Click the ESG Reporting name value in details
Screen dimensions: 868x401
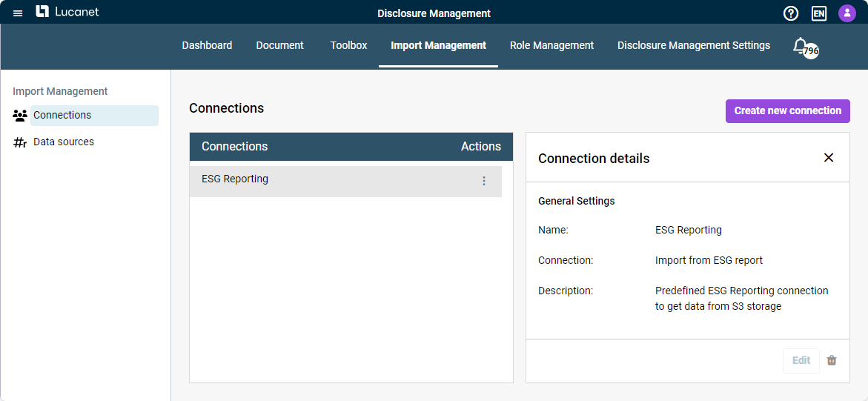click(x=689, y=230)
